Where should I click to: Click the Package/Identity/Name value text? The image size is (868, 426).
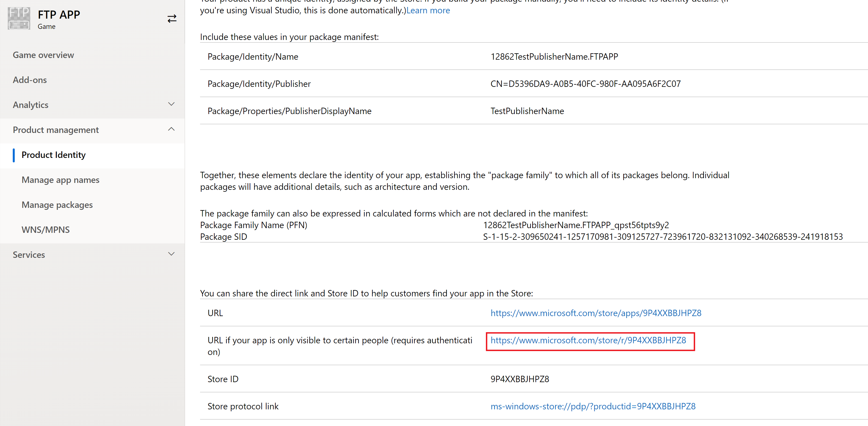tap(554, 57)
